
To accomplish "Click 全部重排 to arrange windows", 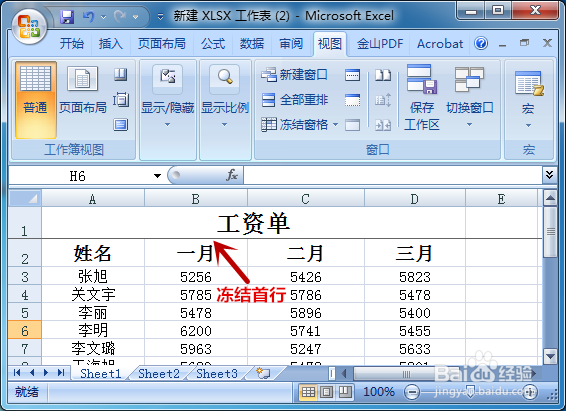I will click(294, 100).
